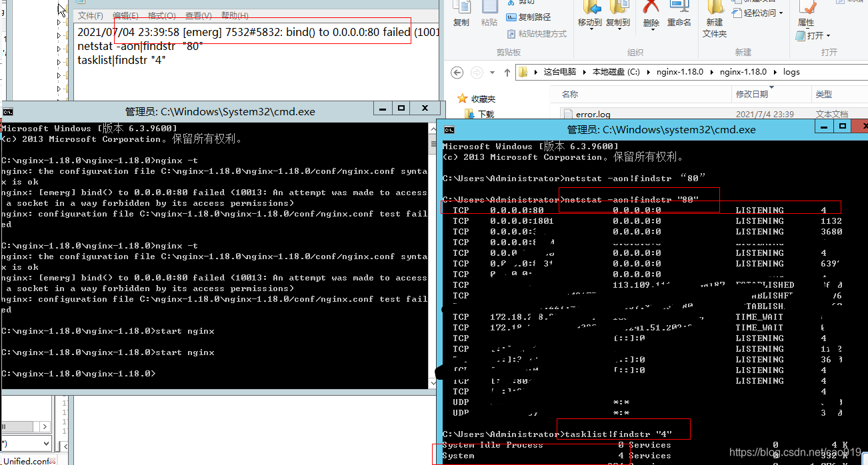Open Notepad 帮助(H) menu
Viewport: 868px width, 465px height.
(x=235, y=15)
